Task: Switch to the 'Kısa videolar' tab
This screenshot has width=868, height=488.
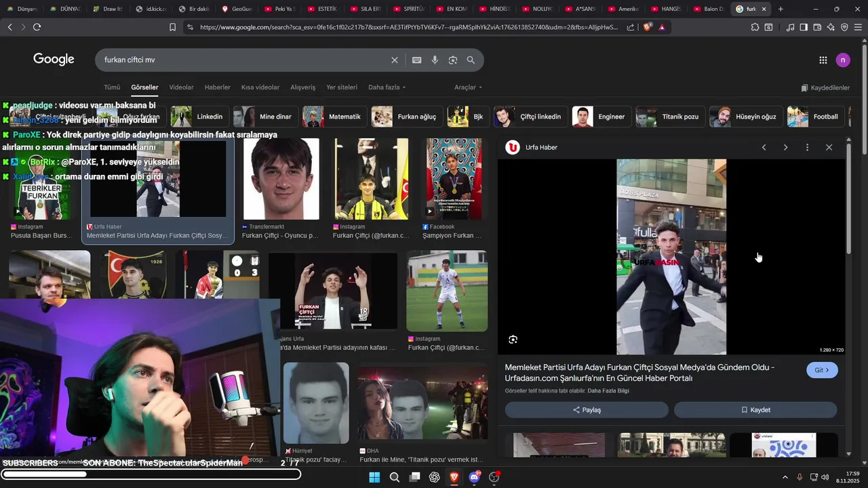Action: pyautogui.click(x=260, y=87)
